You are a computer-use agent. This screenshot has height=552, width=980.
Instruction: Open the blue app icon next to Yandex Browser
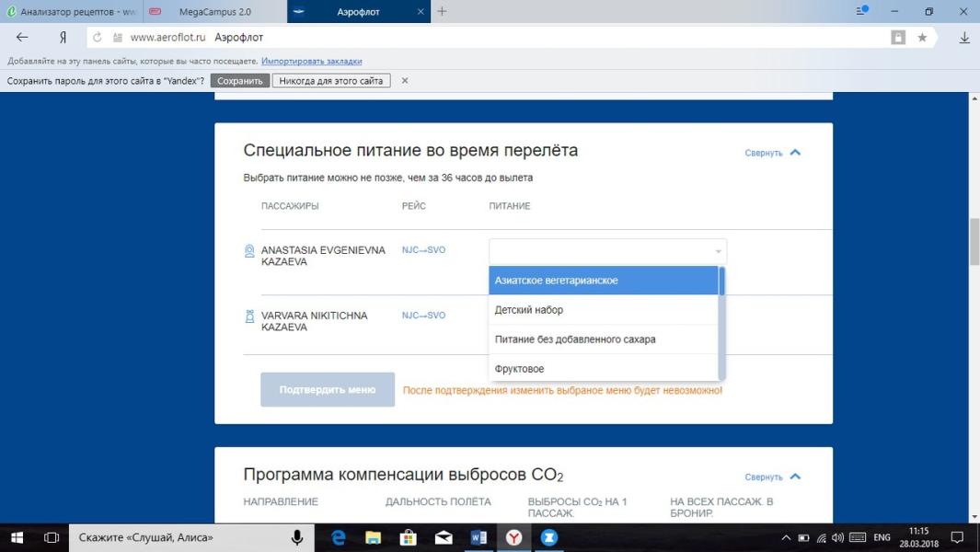click(x=548, y=537)
